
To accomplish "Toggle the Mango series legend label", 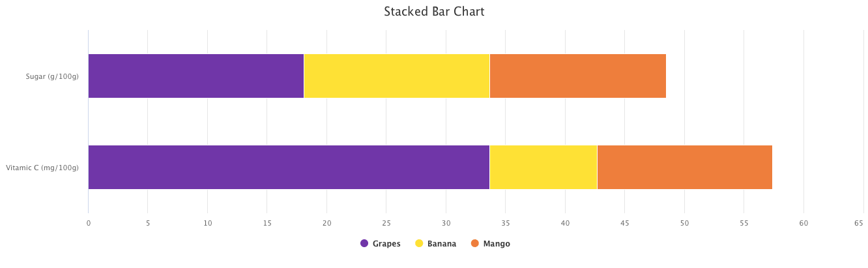I will (x=497, y=244).
